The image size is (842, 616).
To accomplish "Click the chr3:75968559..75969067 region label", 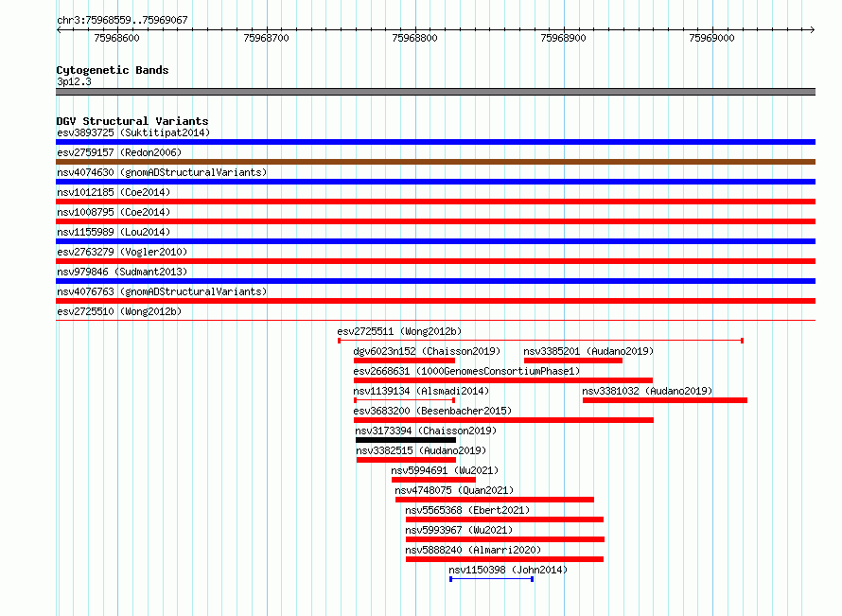I will 122,20.
